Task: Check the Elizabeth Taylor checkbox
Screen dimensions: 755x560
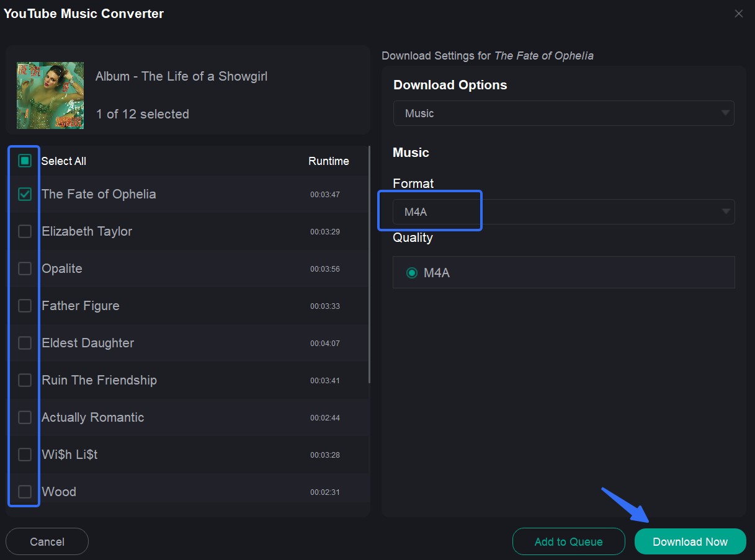Action: tap(24, 231)
